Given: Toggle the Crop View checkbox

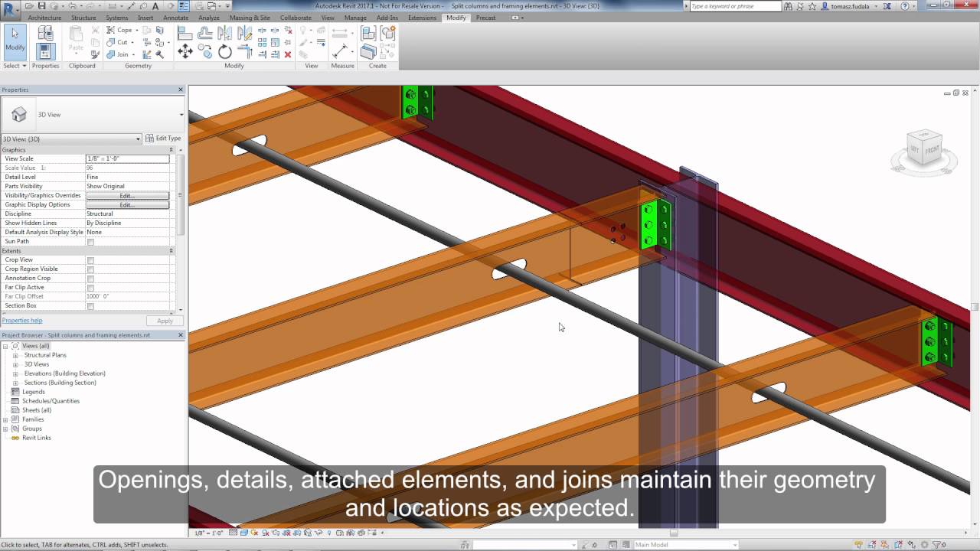Looking at the screenshot, I should click(x=90, y=259).
